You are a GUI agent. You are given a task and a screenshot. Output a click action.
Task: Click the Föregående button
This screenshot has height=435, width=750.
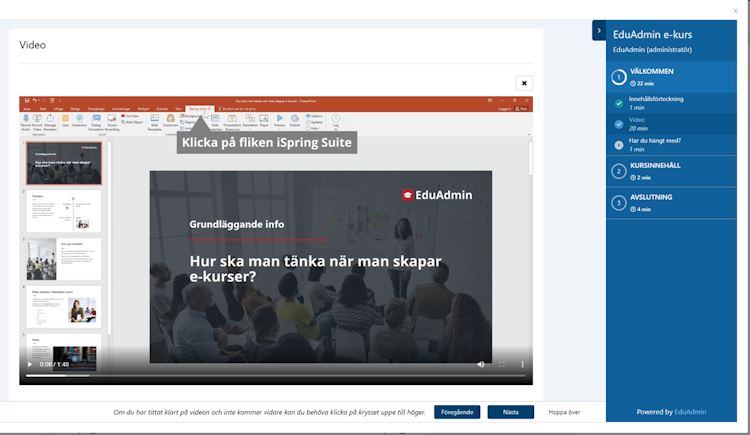click(457, 412)
